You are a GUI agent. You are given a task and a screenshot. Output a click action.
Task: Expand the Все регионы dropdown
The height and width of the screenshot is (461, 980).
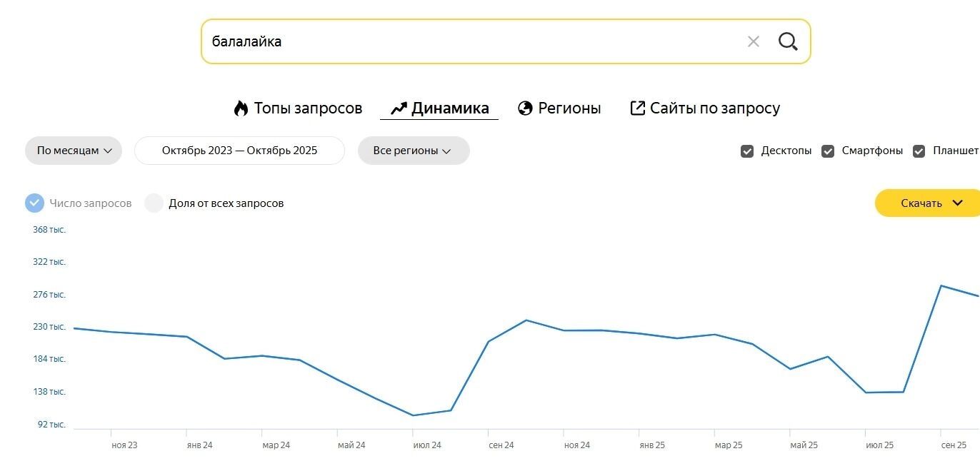[413, 151]
